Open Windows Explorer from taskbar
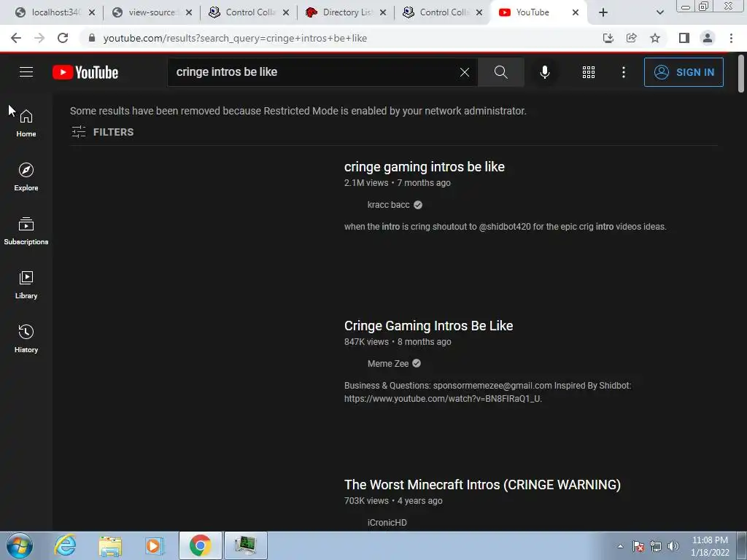Viewport: 747px width, 560px height. tap(110, 545)
